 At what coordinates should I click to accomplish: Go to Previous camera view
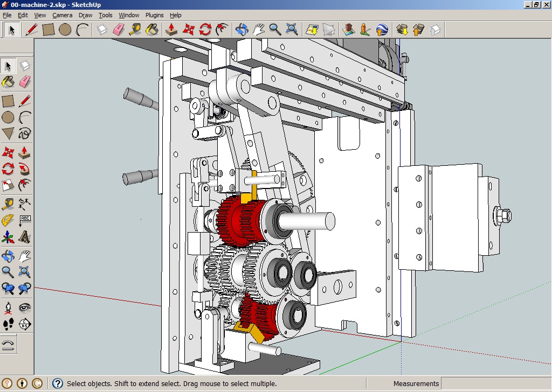8,289
